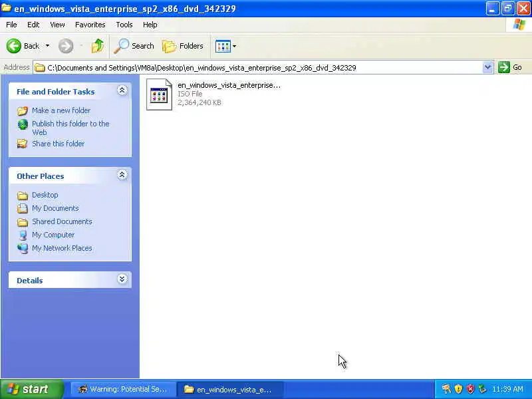
Task: Click the Other Places header text
Action: 41,176
